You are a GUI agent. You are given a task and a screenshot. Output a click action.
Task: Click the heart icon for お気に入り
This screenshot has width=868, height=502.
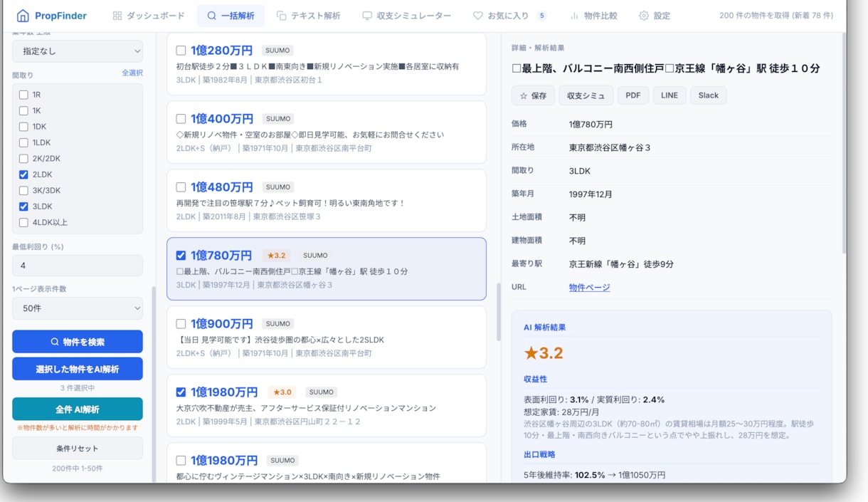click(478, 16)
